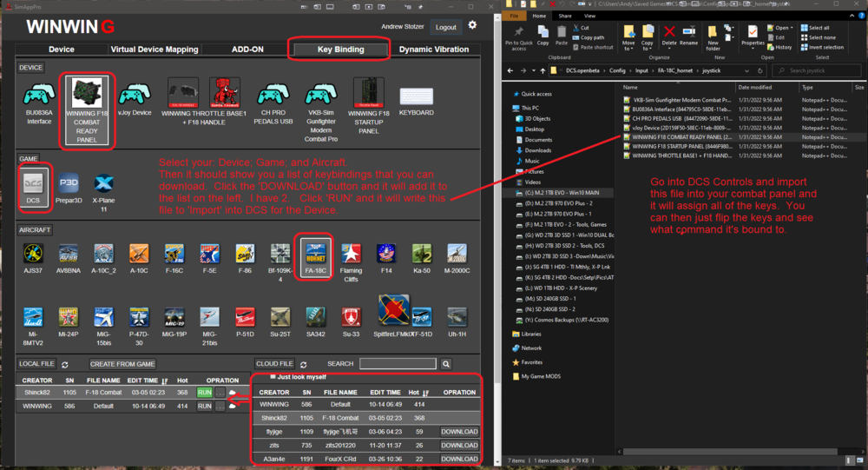Viewport: 868px width, 470px height.
Task: Download the flyjige cloud file
Action: [x=459, y=432]
